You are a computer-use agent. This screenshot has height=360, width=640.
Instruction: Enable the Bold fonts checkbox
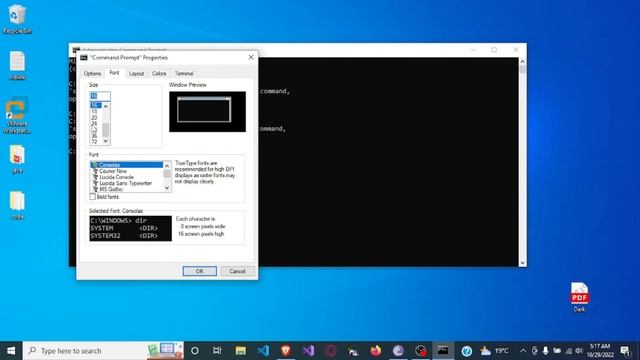[93, 197]
